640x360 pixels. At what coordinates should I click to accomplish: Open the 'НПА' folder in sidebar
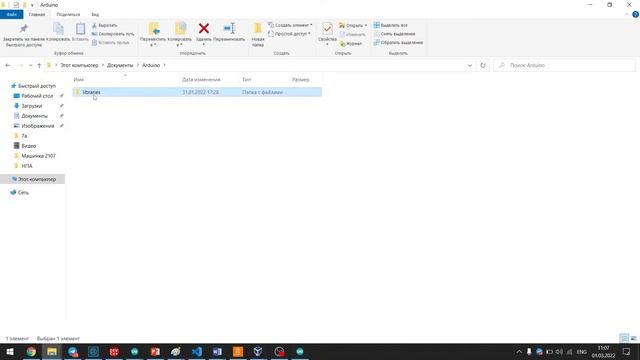click(23, 166)
